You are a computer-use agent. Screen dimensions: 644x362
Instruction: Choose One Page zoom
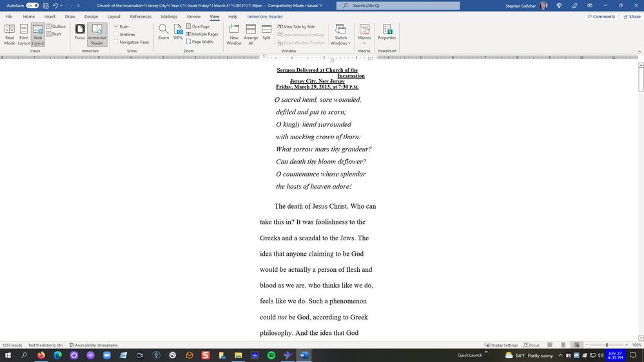[198, 26]
